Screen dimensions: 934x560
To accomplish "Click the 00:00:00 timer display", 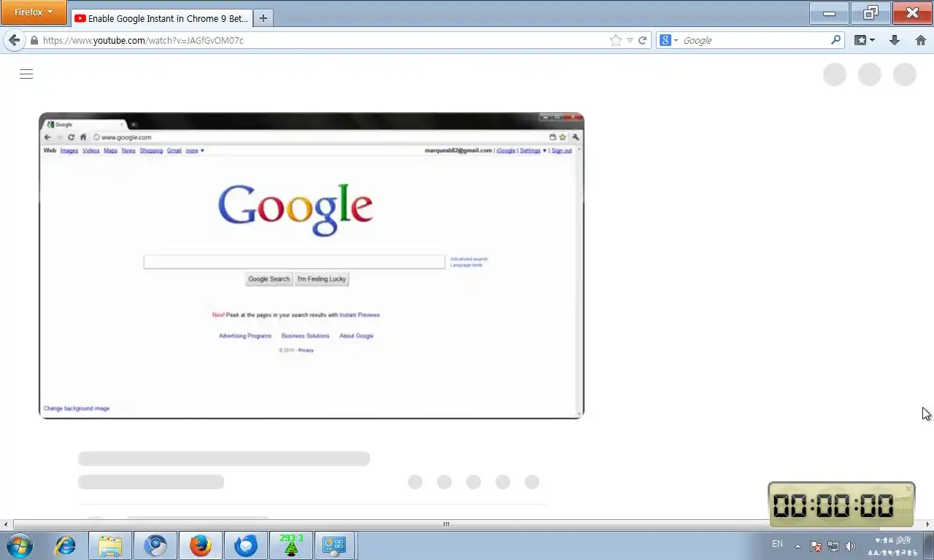I will (833, 505).
